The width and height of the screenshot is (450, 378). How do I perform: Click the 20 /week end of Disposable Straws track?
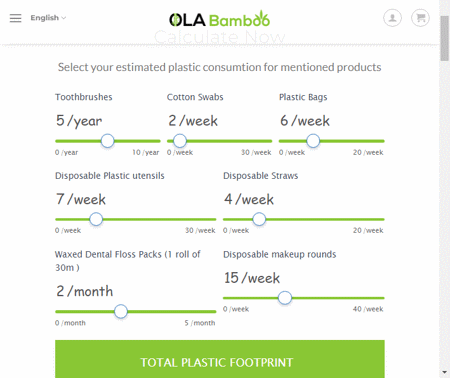tap(383, 219)
